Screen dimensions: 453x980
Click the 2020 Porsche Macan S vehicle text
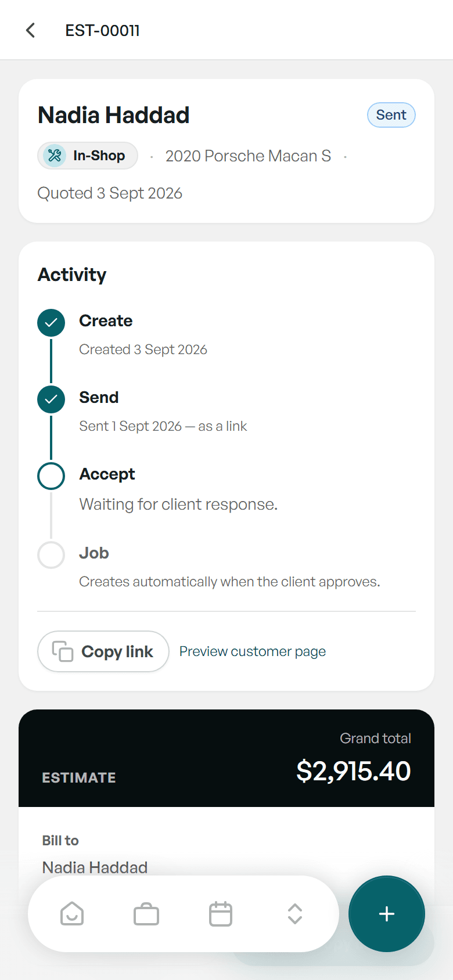[x=248, y=156]
